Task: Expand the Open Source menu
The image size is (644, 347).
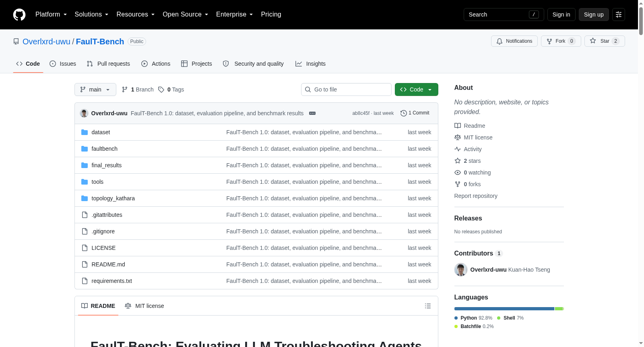Action: [x=185, y=15]
